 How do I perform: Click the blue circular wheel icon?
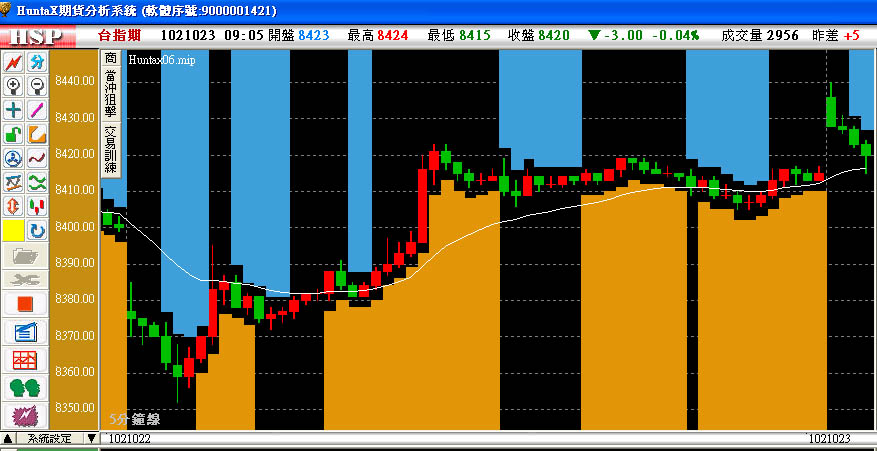13,158
